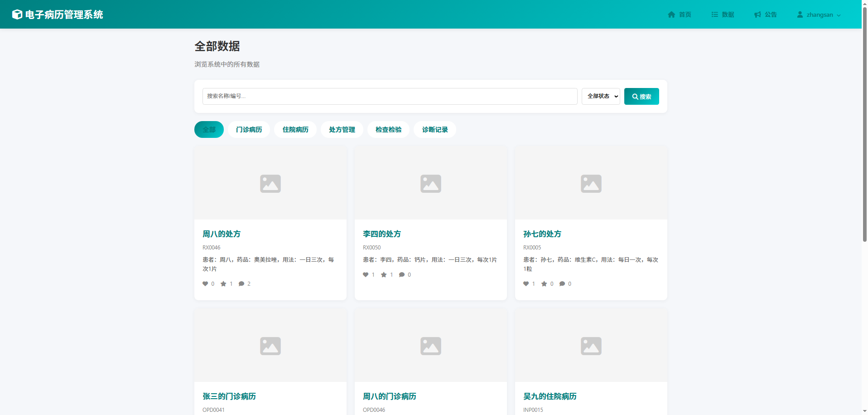The height and width of the screenshot is (415, 868).
Task: Select the 检查检验 filter tab
Action: [x=388, y=129]
